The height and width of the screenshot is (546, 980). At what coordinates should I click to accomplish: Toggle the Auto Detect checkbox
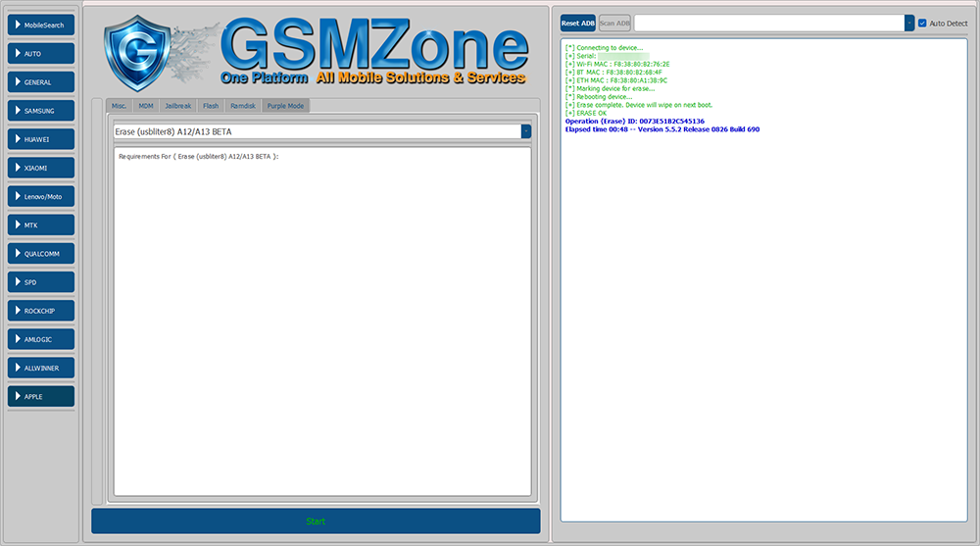(922, 24)
